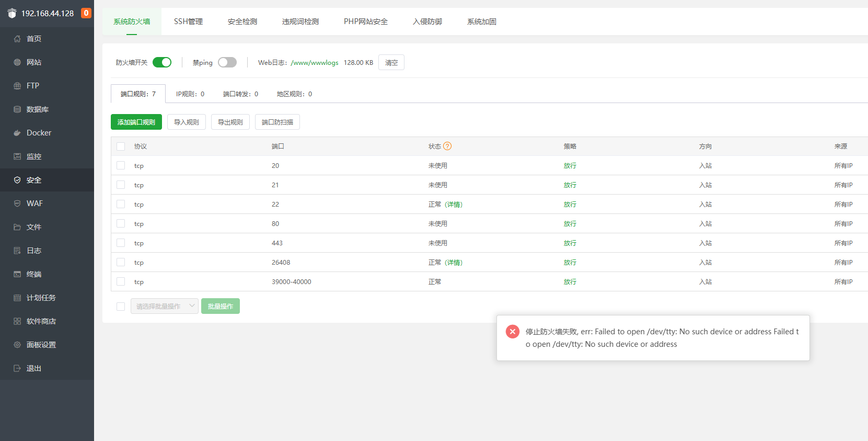Click the 放行 policy for port 20
Image resolution: width=868 pixels, height=441 pixels.
(x=570, y=165)
